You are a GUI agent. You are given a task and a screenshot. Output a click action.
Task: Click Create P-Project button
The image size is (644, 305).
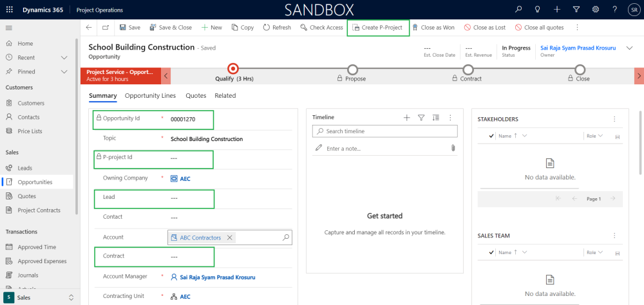click(378, 28)
